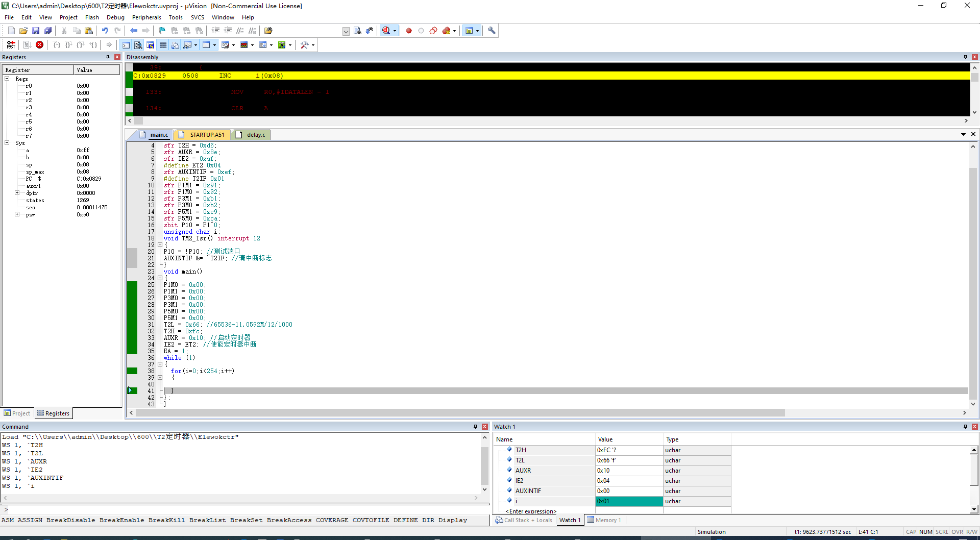Open the Memory 1 tab
This screenshot has width=980, height=540.
click(x=604, y=520)
